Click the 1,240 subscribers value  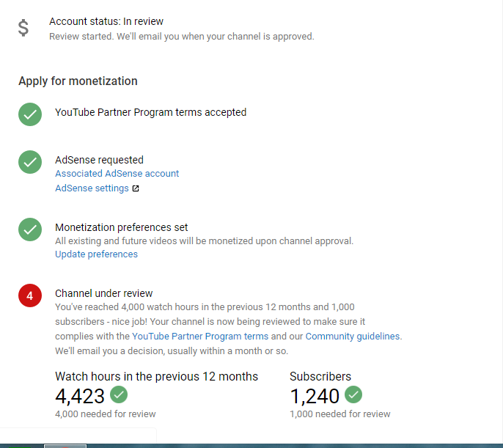coord(315,396)
